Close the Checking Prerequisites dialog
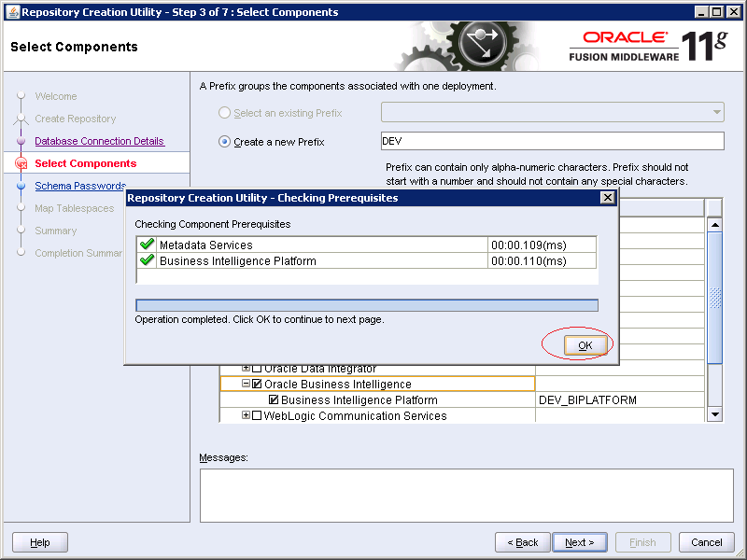The width and height of the screenshot is (747, 560). point(608,198)
